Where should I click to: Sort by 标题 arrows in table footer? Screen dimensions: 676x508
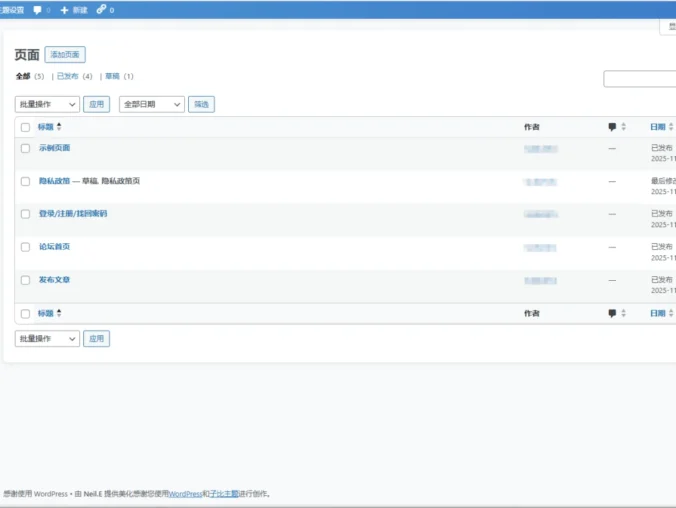pos(59,313)
